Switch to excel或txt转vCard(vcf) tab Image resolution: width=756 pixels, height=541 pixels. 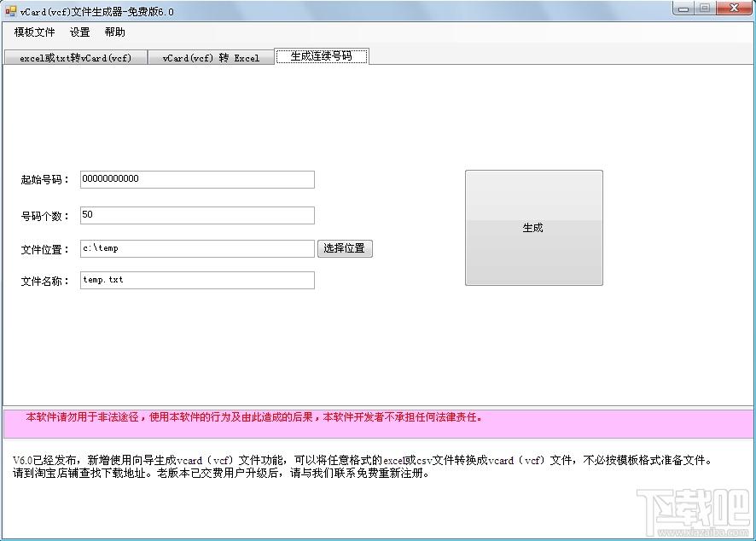click(75, 58)
